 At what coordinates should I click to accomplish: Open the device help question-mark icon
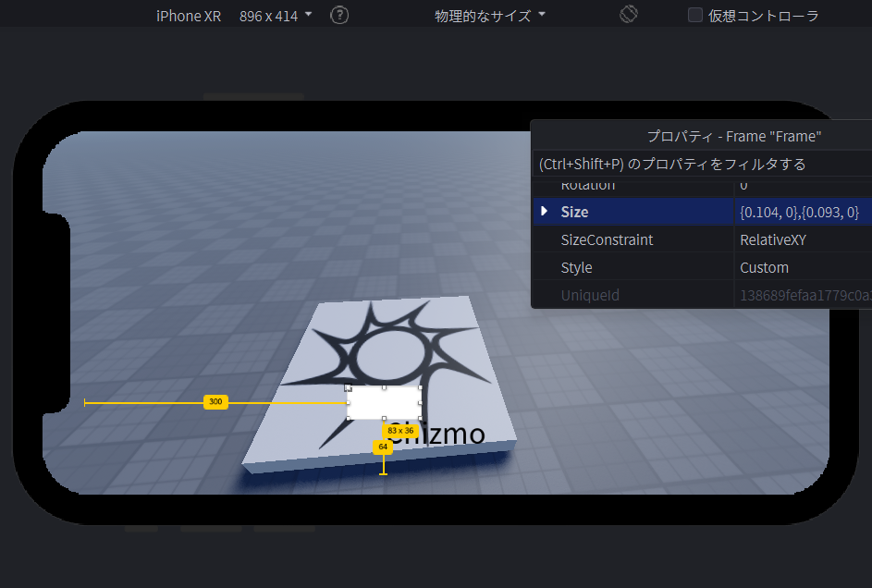(339, 15)
